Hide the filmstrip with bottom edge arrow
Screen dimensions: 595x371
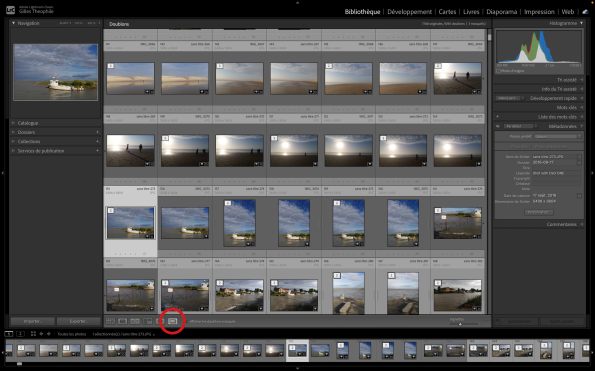[x=298, y=368]
